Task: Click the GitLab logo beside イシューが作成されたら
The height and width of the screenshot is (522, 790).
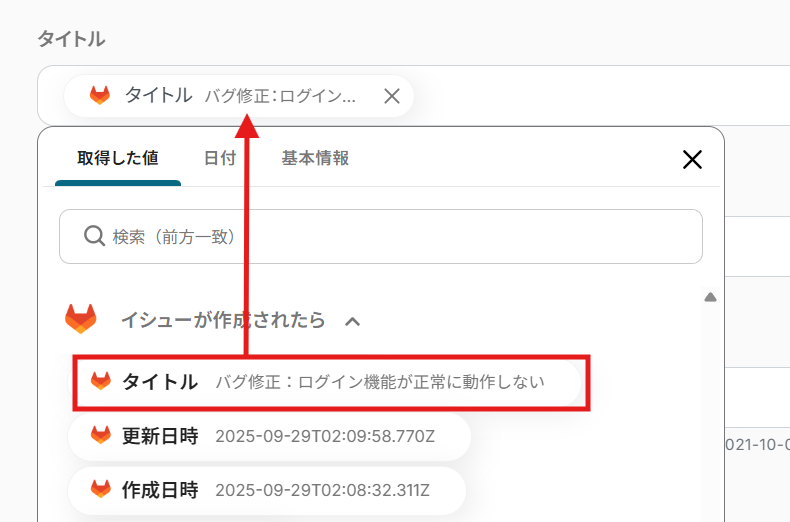Action: click(81, 320)
